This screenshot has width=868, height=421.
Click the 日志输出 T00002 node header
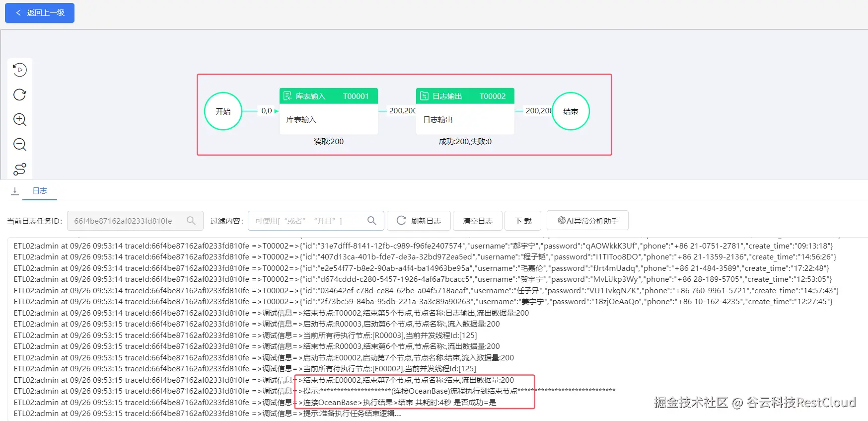click(465, 96)
